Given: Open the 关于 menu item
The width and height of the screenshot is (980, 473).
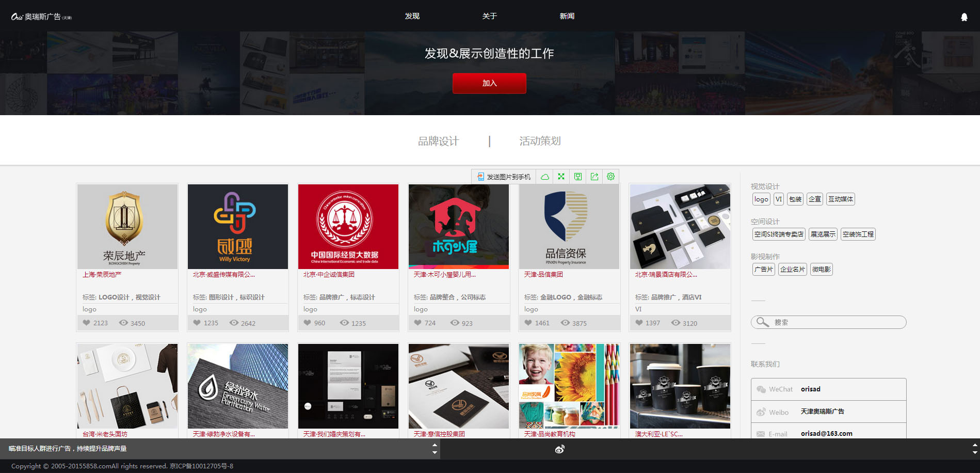Looking at the screenshot, I should (490, 16).
